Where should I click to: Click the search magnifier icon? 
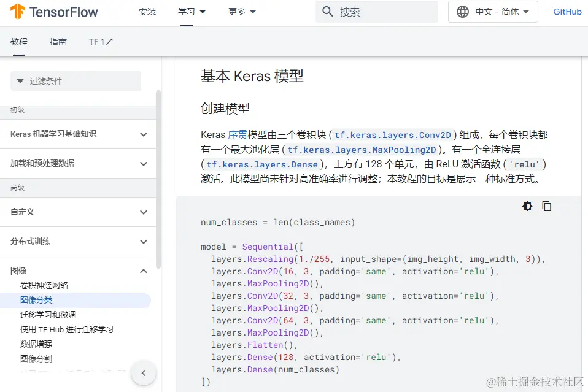(x=327, y=12)
